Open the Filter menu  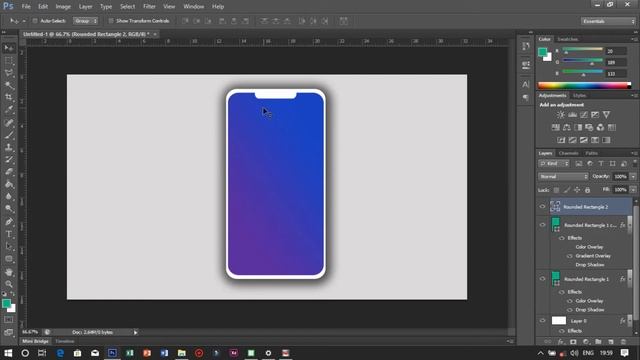pos(149,7)
